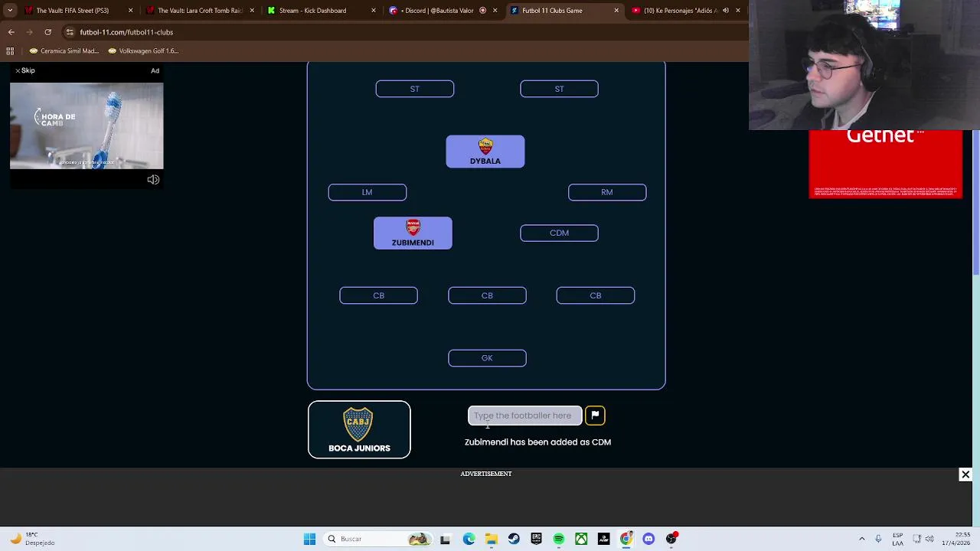Click 'Zubimendi has been added as CDM' message
The image size is (980, 551).
[537, 442]
